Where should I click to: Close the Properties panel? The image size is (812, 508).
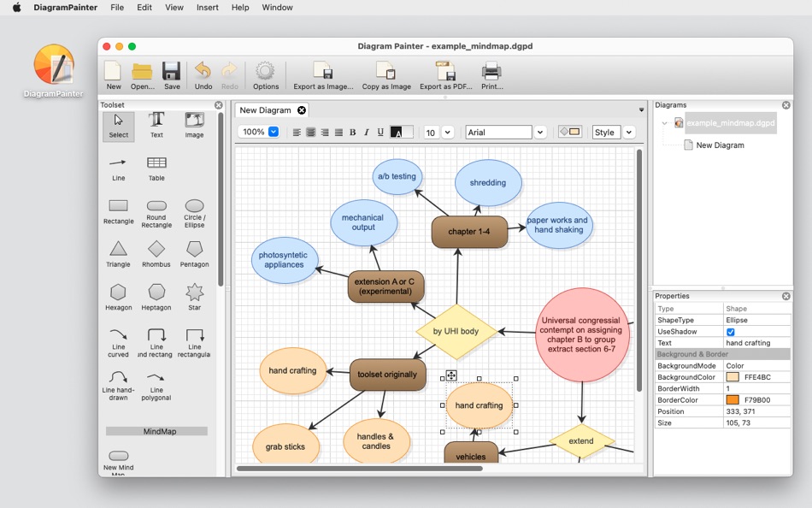pos(786,296)
